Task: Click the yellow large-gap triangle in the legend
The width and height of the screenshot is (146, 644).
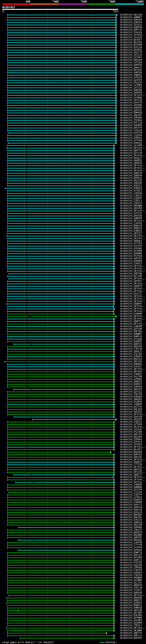Action: coord(18,642)
